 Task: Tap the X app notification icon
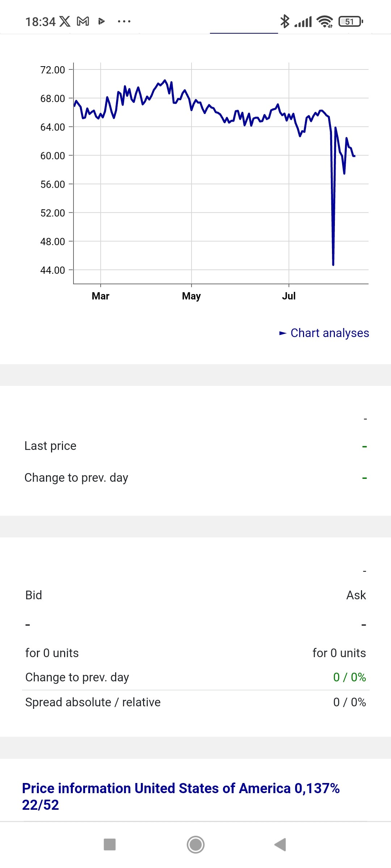point(65,22)
